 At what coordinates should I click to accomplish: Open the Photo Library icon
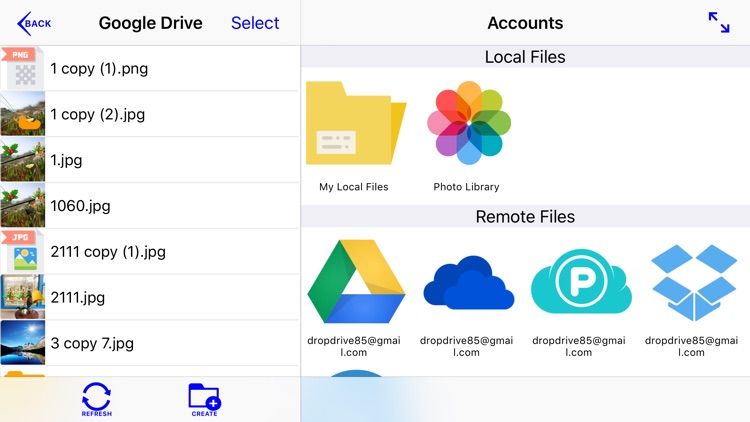point(469,122)
